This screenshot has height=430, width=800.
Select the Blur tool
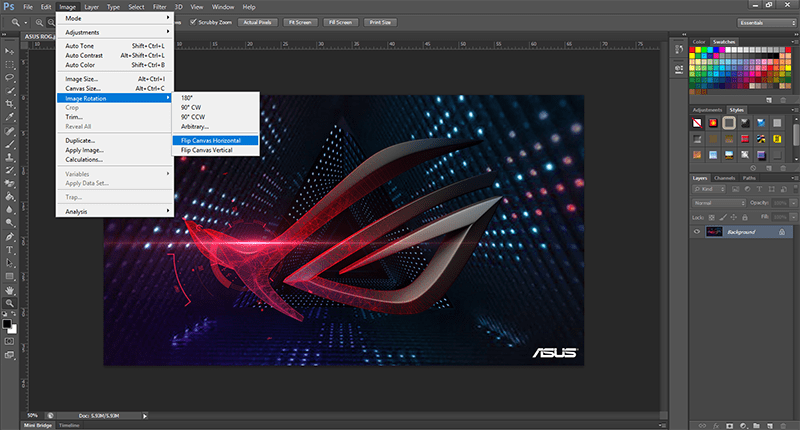[10, 210]
